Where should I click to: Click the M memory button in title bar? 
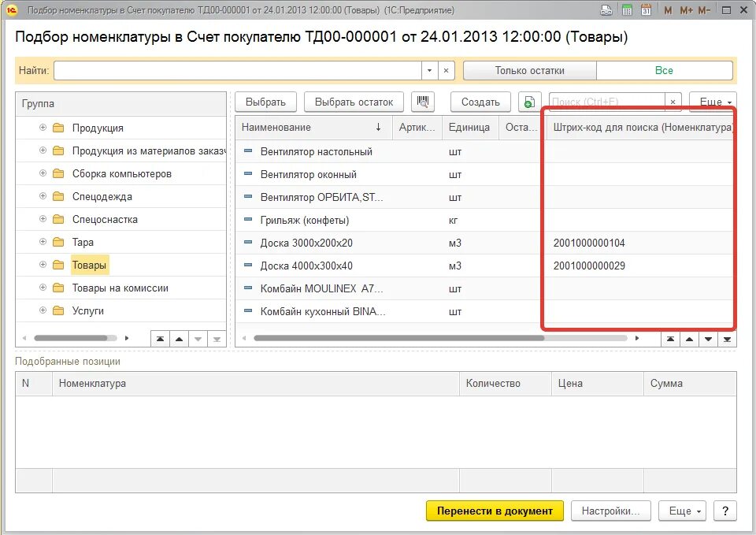click(x=668, y=9)
